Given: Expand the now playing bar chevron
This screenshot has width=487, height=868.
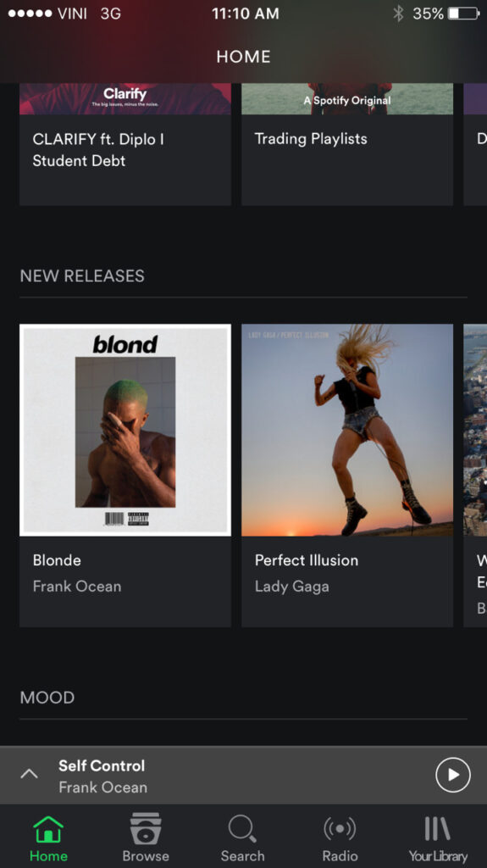Looking at the screenshot, I should (x=30, y=774).
